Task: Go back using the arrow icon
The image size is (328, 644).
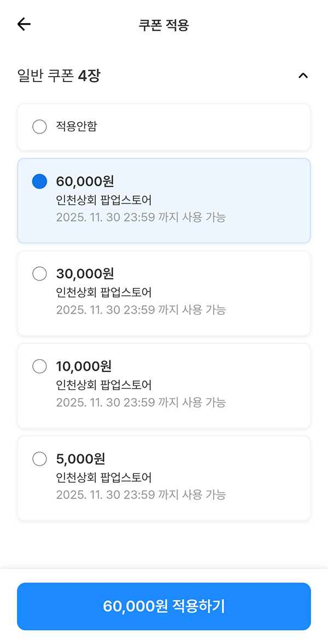Action: click(x=24, y=25)
